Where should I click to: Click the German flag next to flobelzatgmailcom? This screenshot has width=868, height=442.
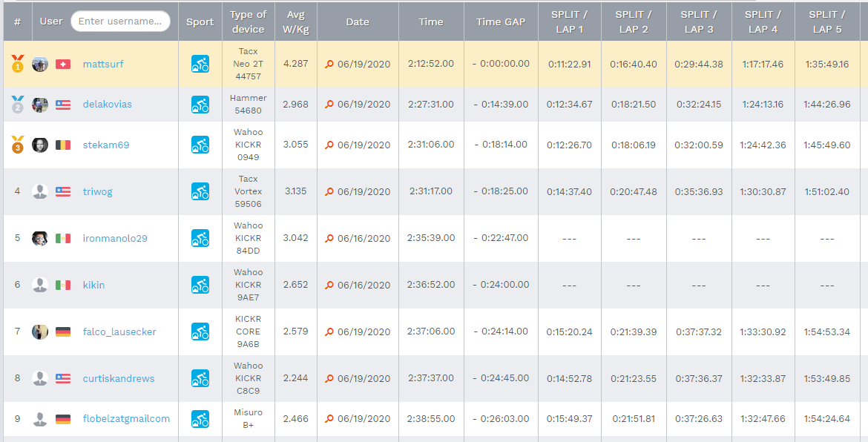63,419
